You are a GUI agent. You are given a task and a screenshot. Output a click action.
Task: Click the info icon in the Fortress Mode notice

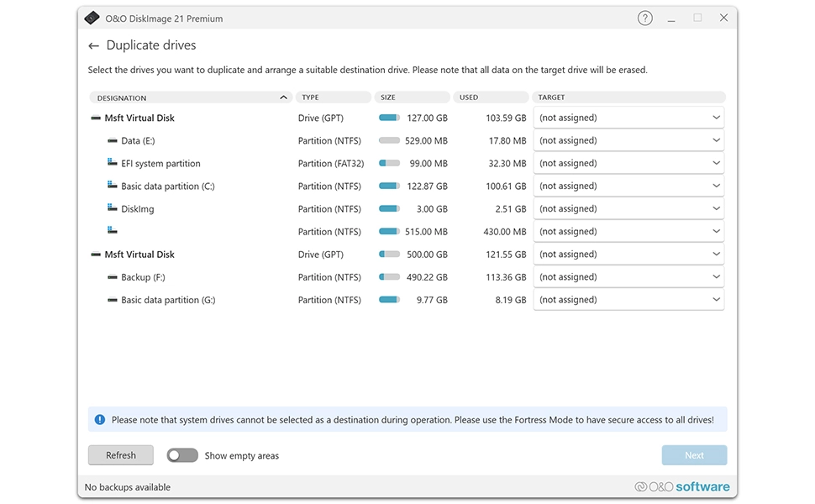click(x=99, y=418)
